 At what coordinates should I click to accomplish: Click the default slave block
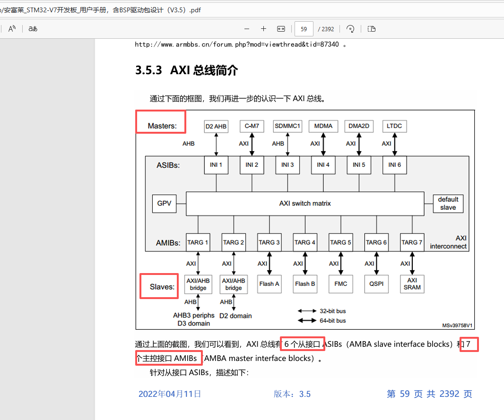[448, 204]
